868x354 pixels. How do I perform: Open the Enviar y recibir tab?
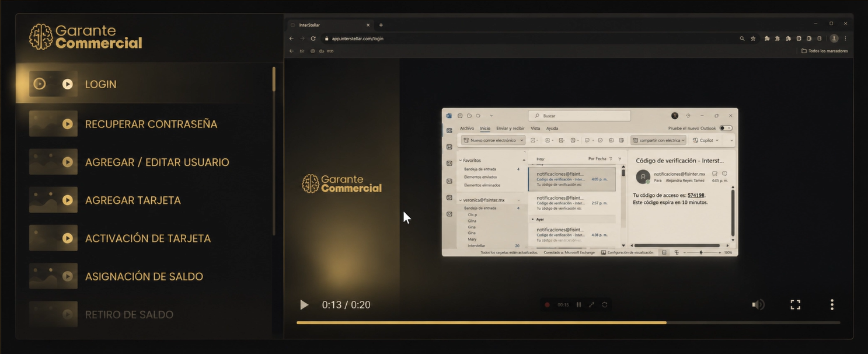pos(510,129)
